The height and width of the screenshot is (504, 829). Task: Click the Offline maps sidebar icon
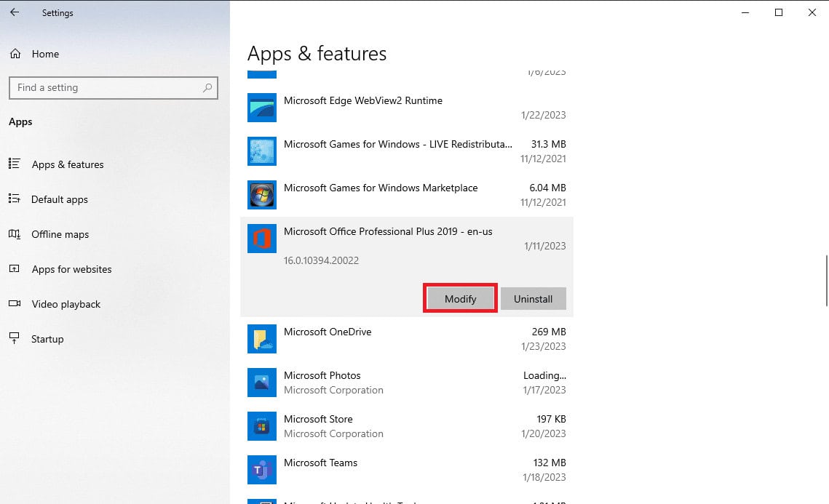pyautogui.click(x=15, y=233)
